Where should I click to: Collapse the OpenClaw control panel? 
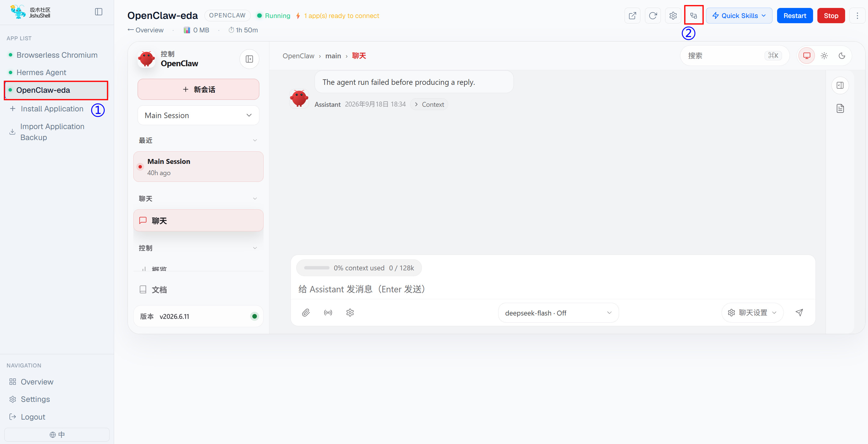click(x=249, y=59)
